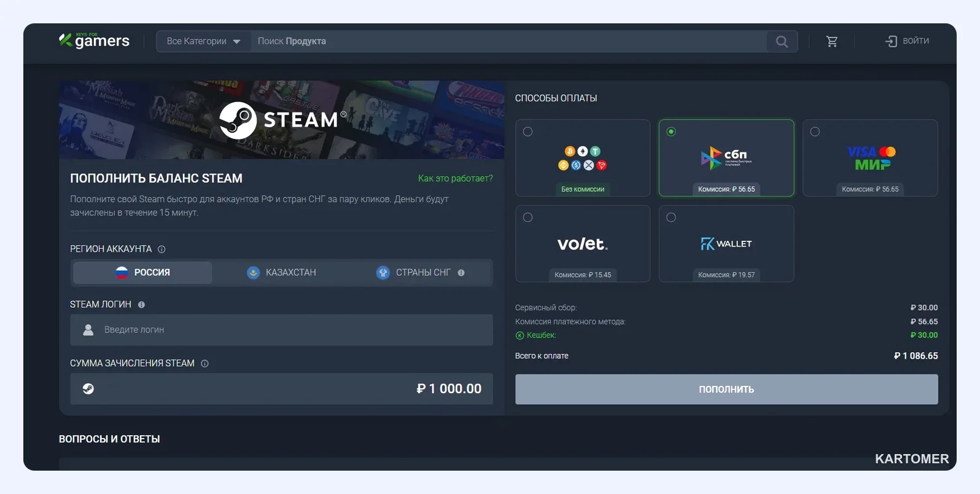Choose the Volet payment method
Image resolution: width=980 pixels, height=494 pixels.
[x=583, y=244]
